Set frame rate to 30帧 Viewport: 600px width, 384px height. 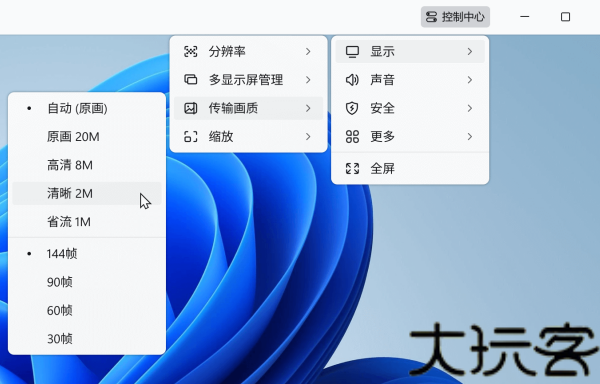pos(87,338)
